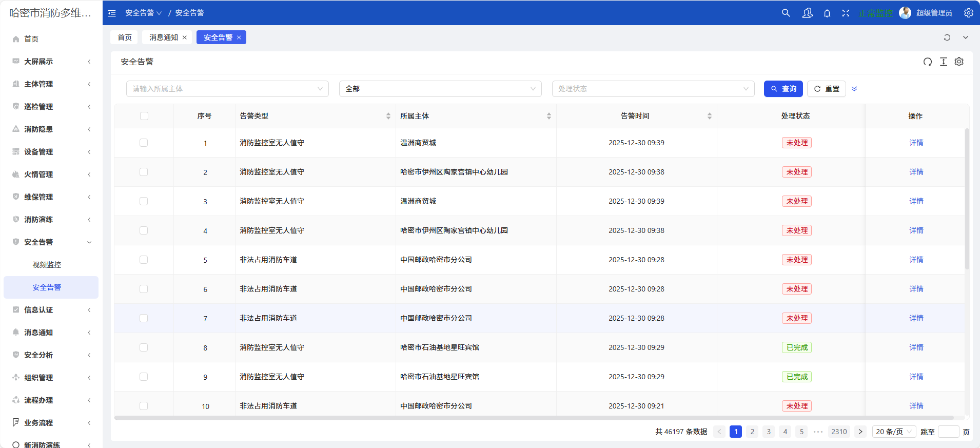This screenshot has height=448, width=980.
Task: Click the 查询 search button
Action: coord(783,89)
